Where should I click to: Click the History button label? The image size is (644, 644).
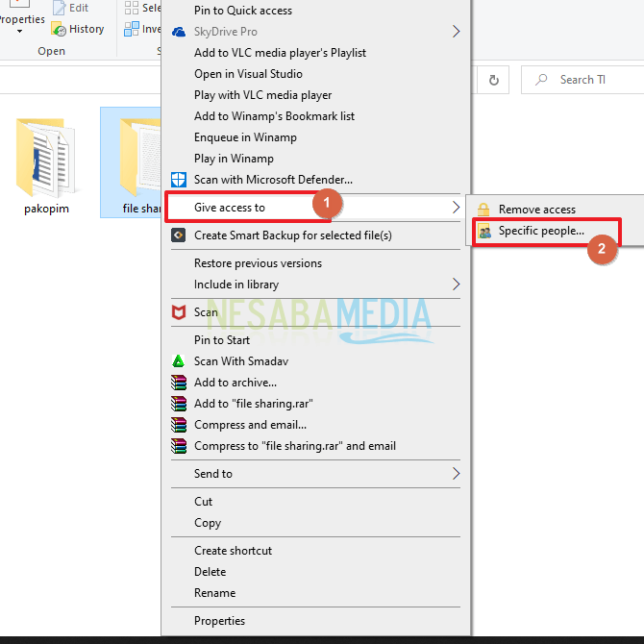pyautogui.click(x=87, y=29)
